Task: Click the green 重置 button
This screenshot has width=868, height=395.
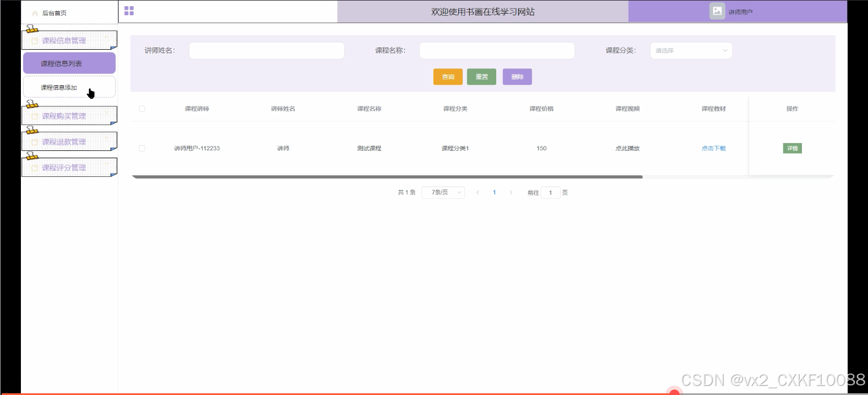Action: (x=481, y=77)
